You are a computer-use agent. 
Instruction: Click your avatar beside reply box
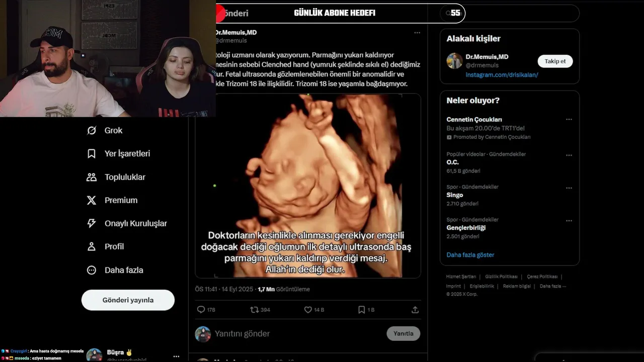[x=203, y=334]
